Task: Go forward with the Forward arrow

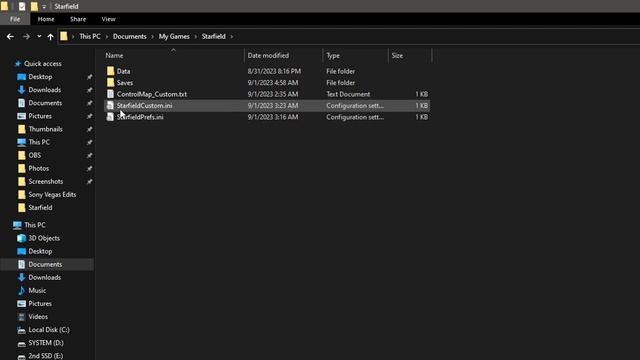Action: pos(26,37)
